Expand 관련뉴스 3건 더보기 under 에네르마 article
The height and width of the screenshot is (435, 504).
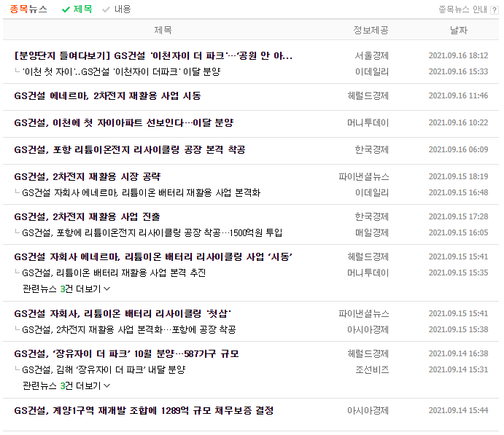66,289
